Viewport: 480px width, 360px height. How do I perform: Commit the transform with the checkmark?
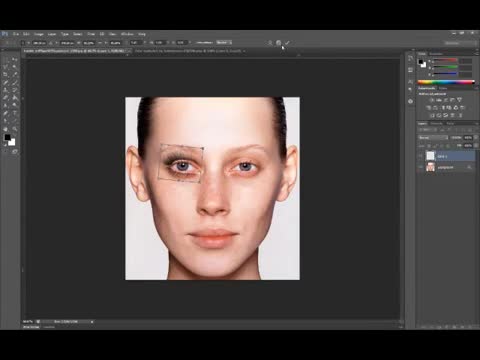pos(287,43)
